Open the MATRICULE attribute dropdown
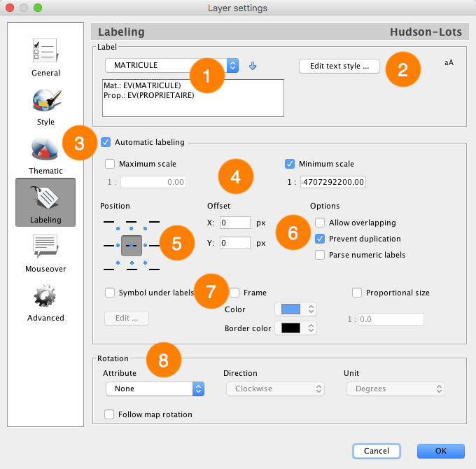476x469 pixels. point(171,66)
